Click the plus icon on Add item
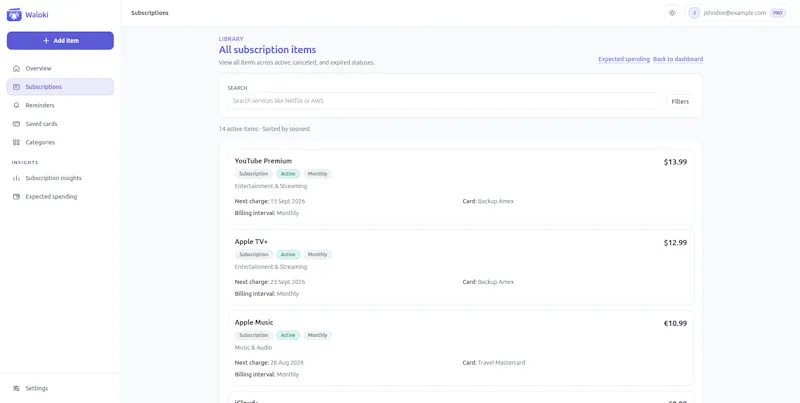 point(46,41)
